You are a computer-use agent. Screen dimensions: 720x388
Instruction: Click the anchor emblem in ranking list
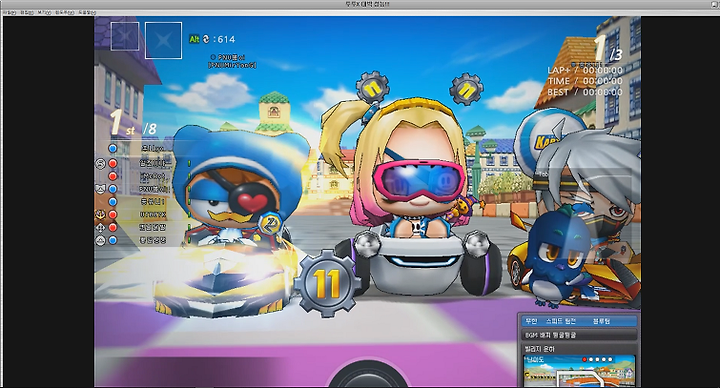100,214
